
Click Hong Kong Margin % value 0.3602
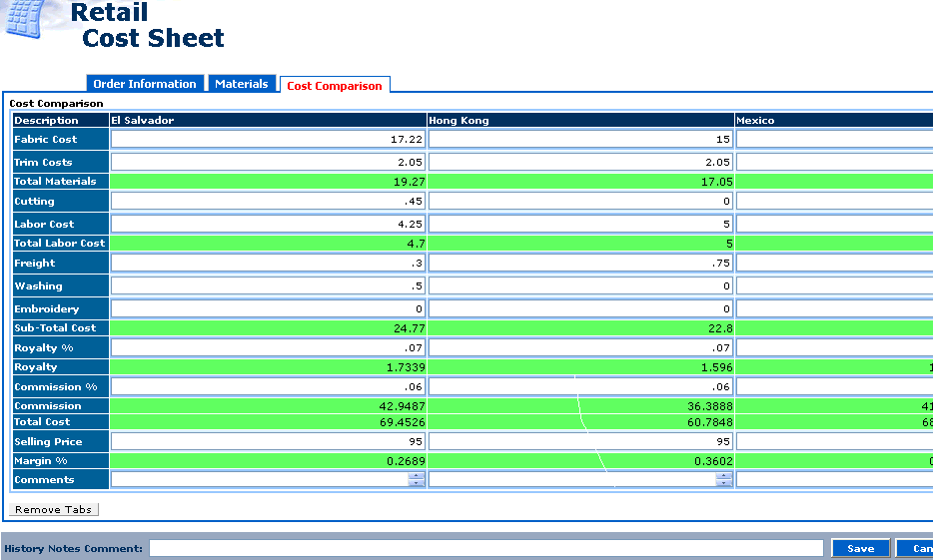click(x=713, y=461)
